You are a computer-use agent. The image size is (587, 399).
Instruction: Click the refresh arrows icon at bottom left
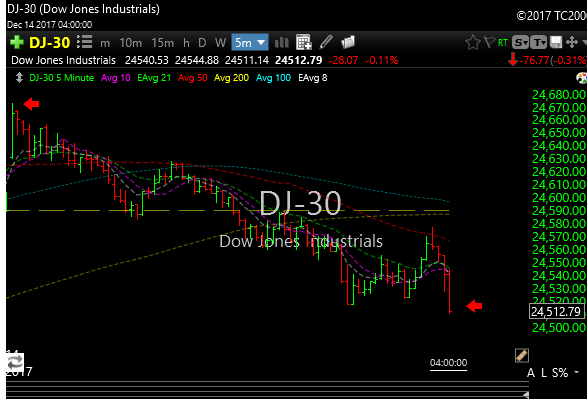[15, 363]
